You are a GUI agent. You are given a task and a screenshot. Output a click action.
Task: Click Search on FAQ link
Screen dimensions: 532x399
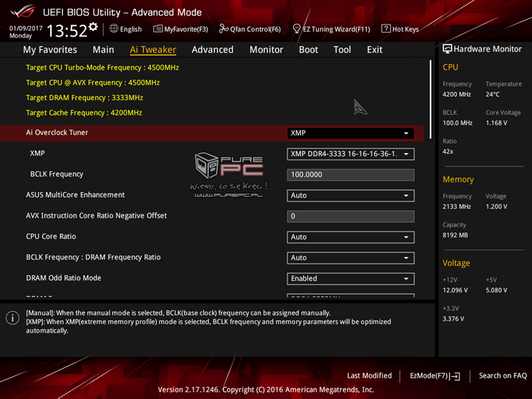(x=503, y=376)
